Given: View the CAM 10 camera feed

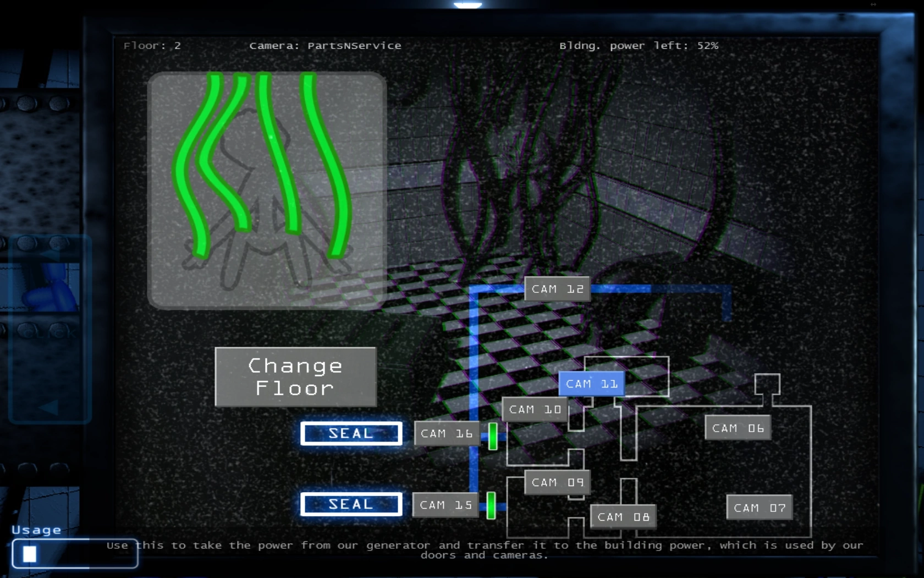Looking at the screenshot, I should (x=535, y=410).
